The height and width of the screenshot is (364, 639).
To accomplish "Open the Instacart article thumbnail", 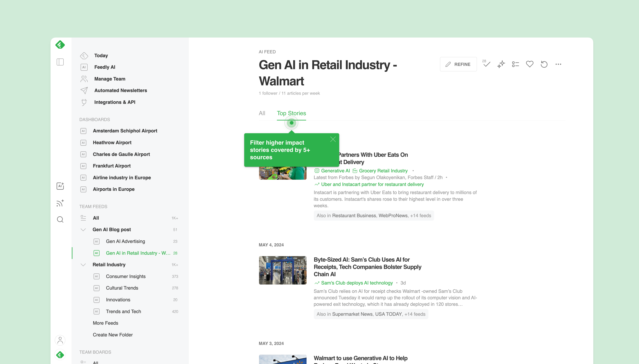I will tap(283, 173).
